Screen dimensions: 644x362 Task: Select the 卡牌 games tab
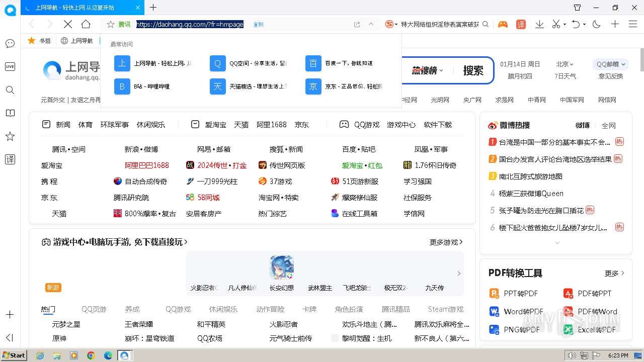pyautogui.click(x=309, y=309)
